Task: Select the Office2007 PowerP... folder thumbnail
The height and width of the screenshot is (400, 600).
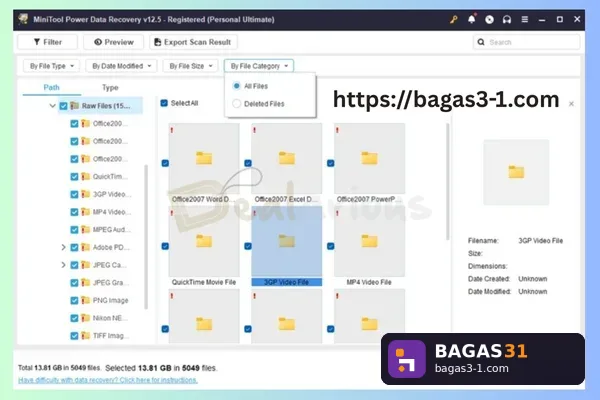Action: pos(369,158)
